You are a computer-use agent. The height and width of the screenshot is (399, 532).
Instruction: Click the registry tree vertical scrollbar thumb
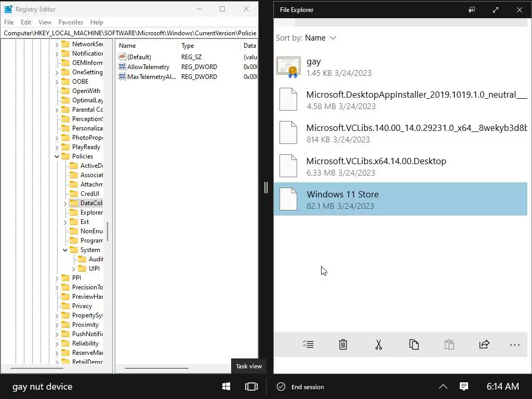tap(108, 232)
